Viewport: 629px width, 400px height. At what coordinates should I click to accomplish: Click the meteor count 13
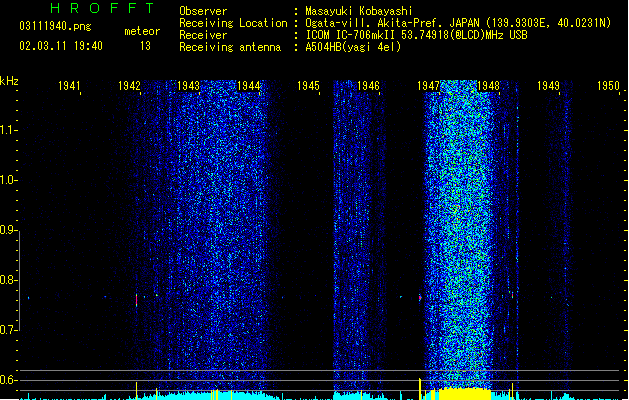tap(145, 46)
